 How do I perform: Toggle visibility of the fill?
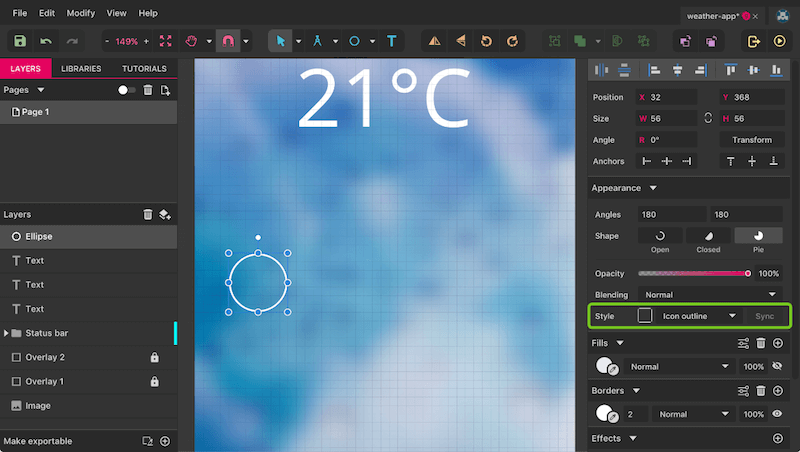tap(777, 367)
